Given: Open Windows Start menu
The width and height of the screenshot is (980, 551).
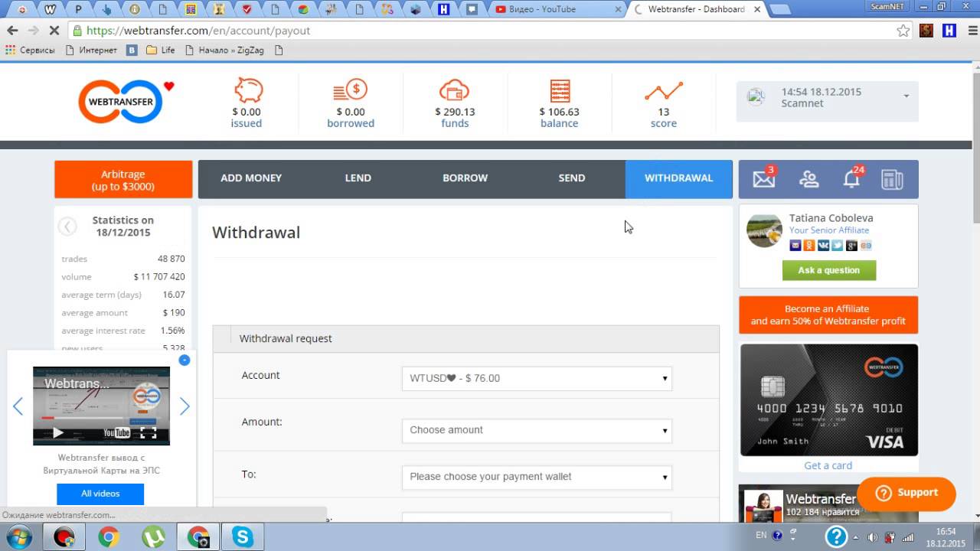Looking at the screenshot, I should [18, 536].
